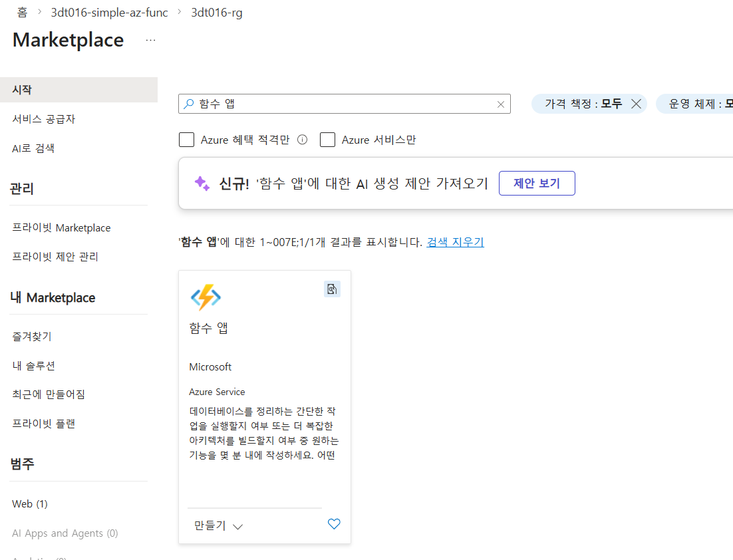Screen dimensions: 733x560
Task: Favorite the 함수 앱 card with the heart icon
Action: 334,524
